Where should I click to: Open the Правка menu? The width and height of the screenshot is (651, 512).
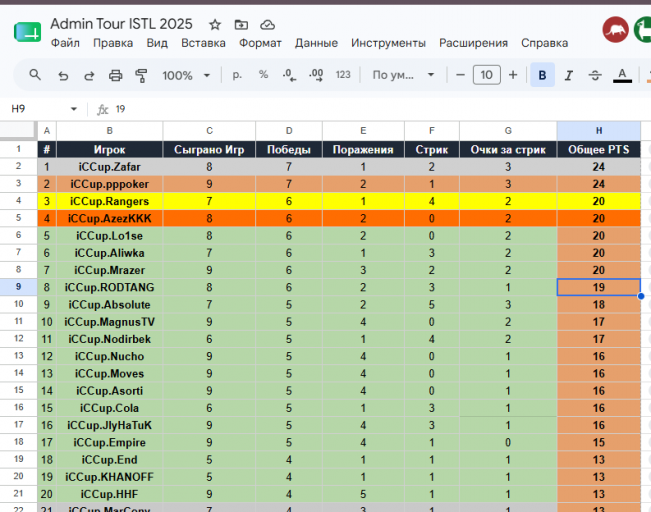tap(113, 43)
